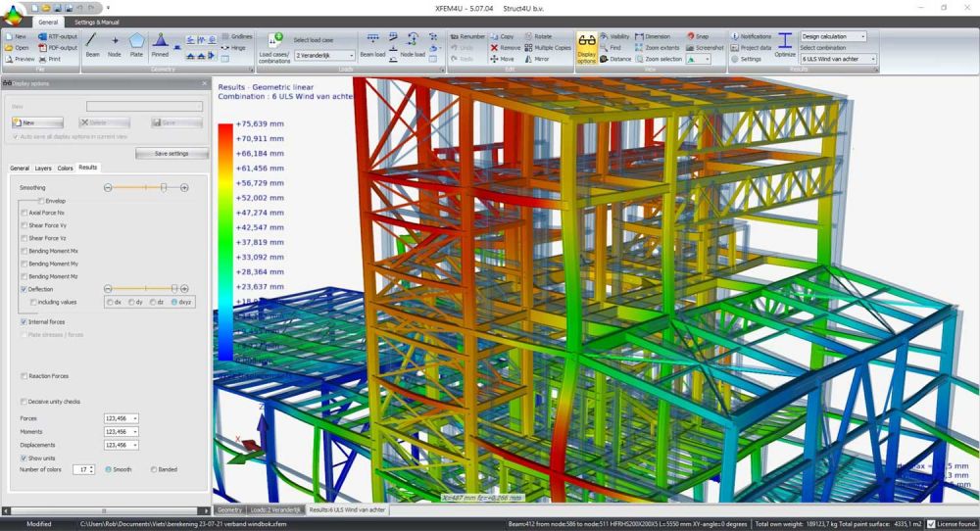
Task: Toggle the Display options glasses button
Action: [x=586, y=47]
